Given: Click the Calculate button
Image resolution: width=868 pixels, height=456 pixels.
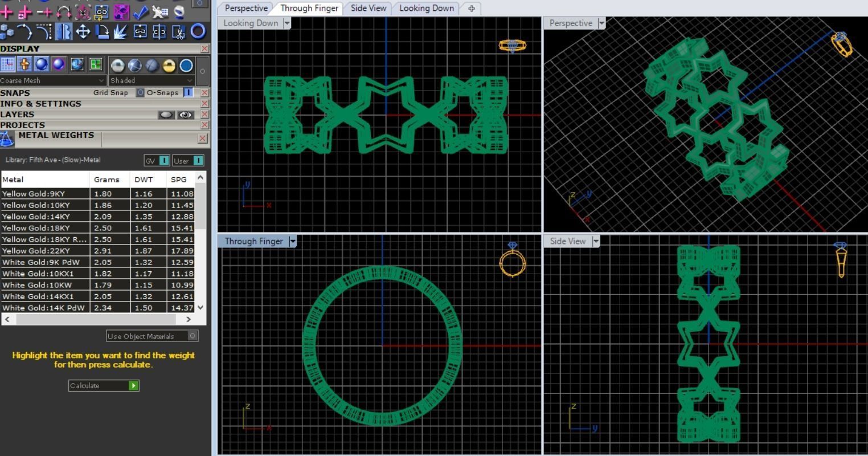Looking at the screenshot, I should click(104, 386).
